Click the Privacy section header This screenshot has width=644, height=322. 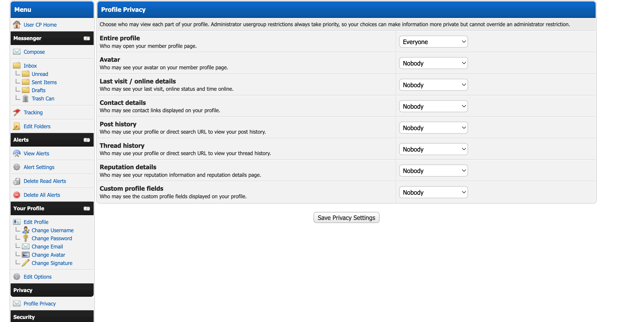[x=52, y=290]
